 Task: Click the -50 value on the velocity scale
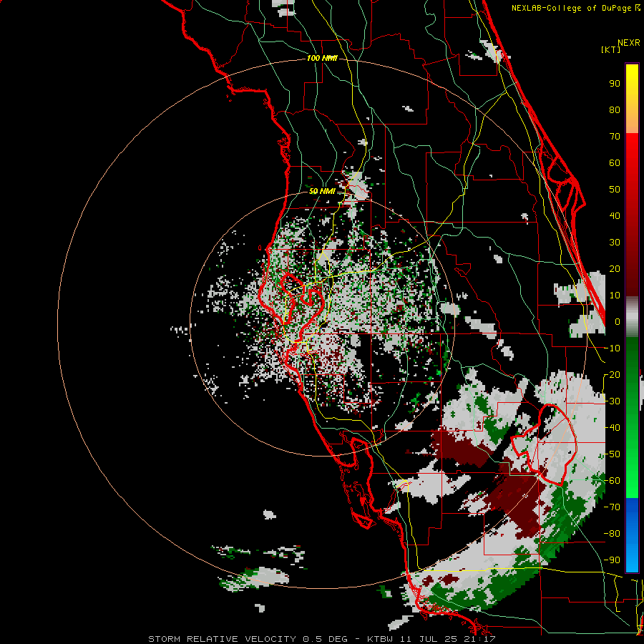pyautogui.click(x=612, y=454)
